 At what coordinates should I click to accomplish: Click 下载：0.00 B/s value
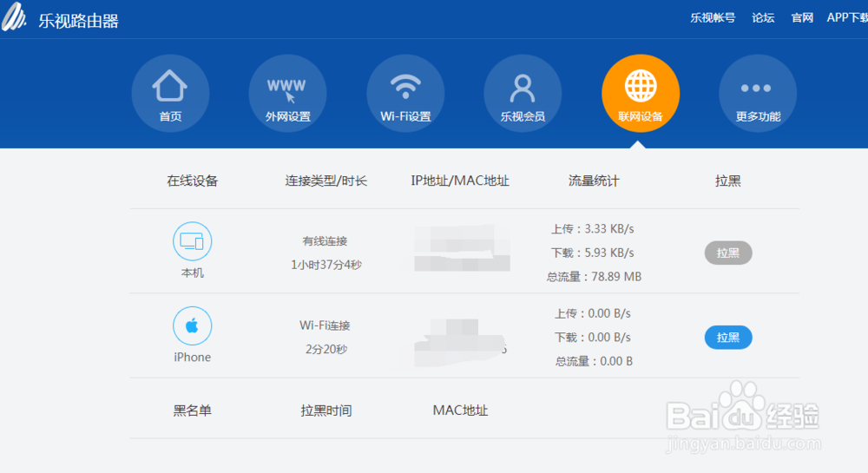(x=593, y=338)
